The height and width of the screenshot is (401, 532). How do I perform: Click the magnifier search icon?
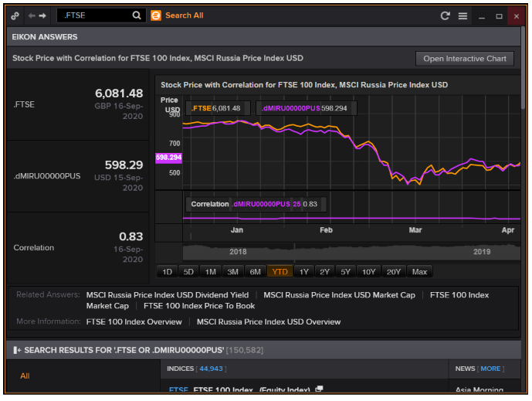[137, 15]
